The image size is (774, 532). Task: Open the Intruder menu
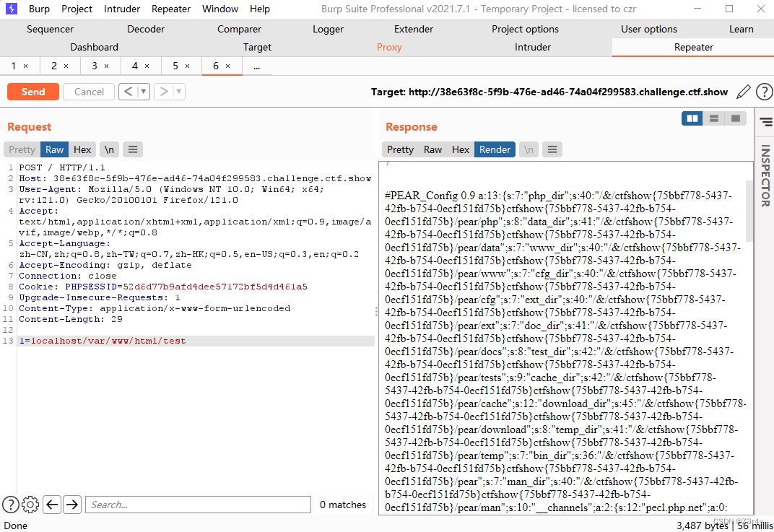(122, 9)
